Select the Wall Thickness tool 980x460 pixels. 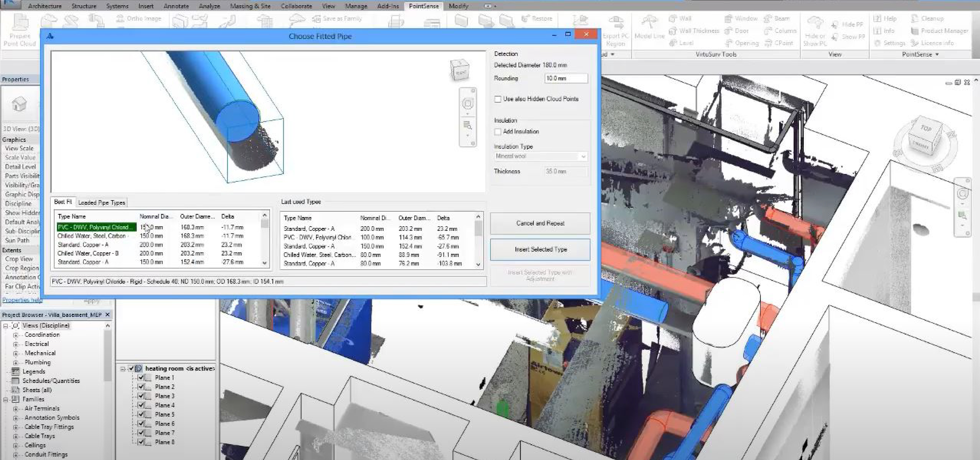(694, 31)
